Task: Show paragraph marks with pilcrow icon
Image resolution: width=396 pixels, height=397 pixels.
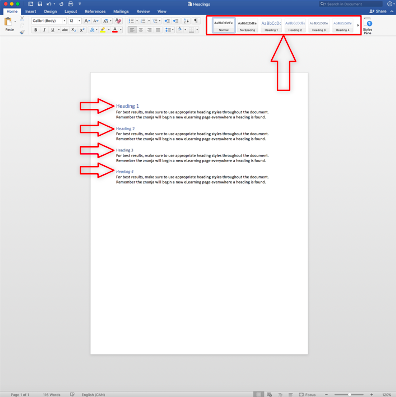Action: coord(196,21)
